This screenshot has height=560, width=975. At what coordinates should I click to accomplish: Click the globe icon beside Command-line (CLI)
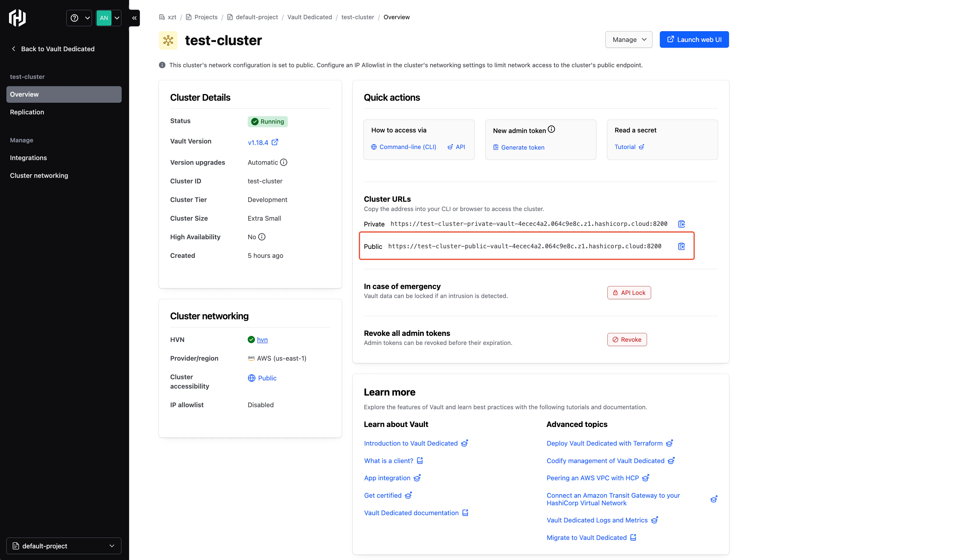374,147
